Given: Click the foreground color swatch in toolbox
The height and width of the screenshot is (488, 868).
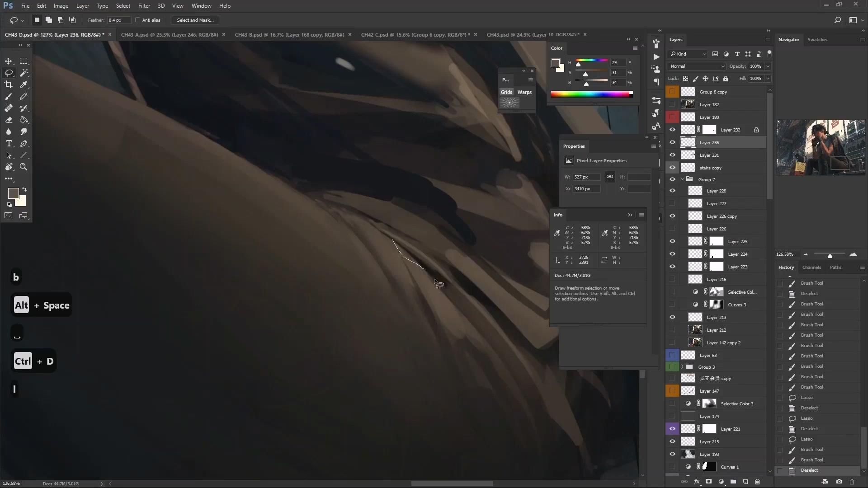Looking at the screenshot, I should (13, 193).
